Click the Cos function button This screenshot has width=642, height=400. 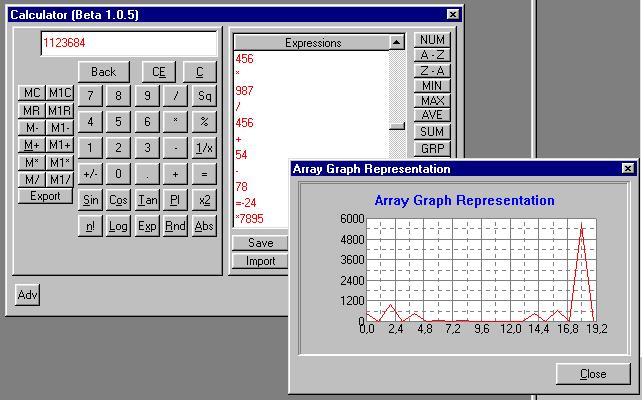pyautogui.click(x=118, y=200)
